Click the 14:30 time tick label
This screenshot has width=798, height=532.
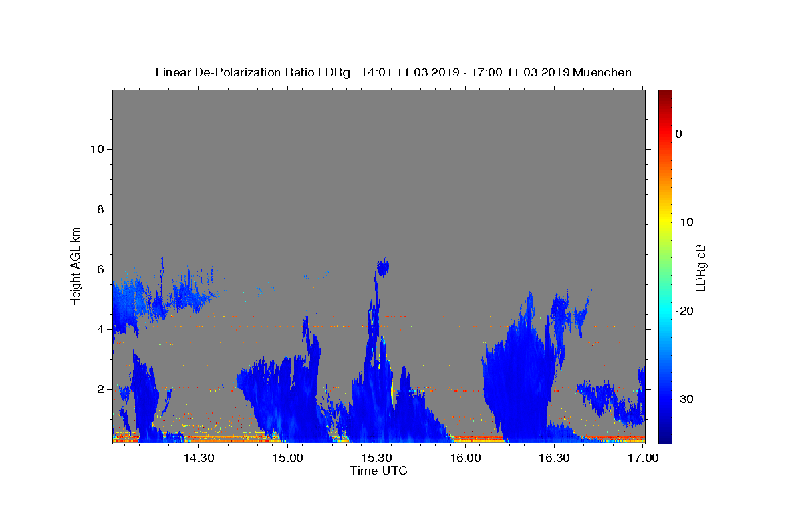[x=198, y=458]
